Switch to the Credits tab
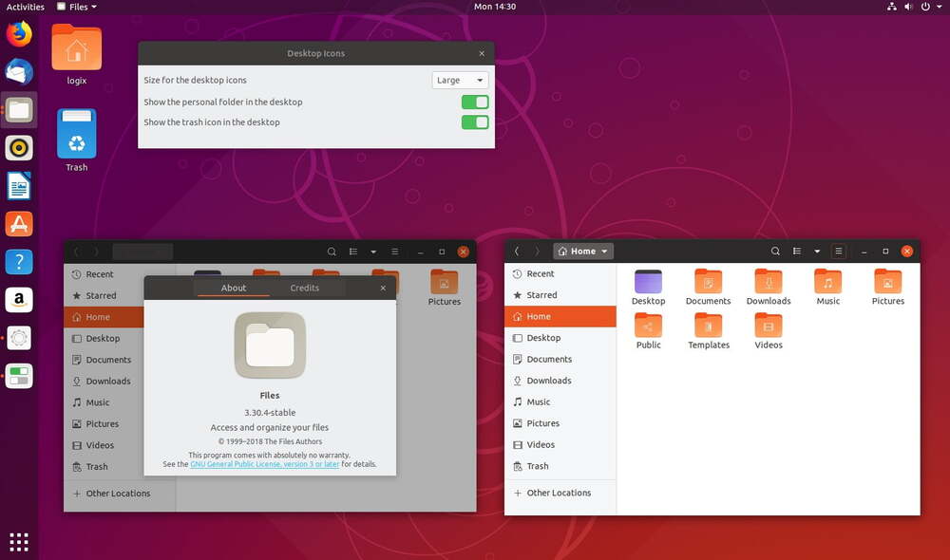 (x=305, y=288)
